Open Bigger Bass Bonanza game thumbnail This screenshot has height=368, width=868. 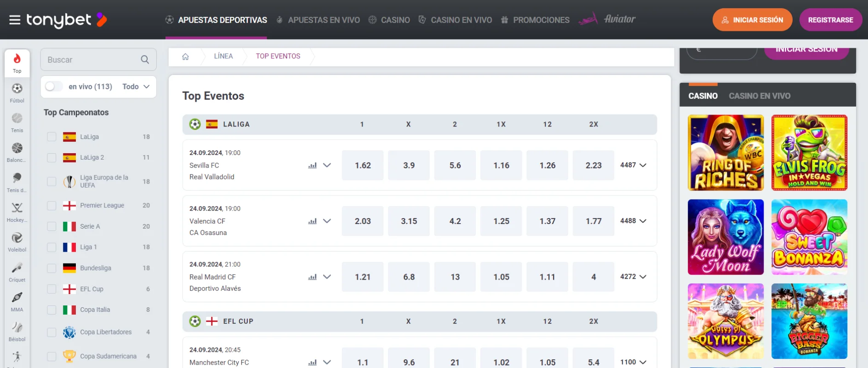pyautogui.click(x=809, y=321)
